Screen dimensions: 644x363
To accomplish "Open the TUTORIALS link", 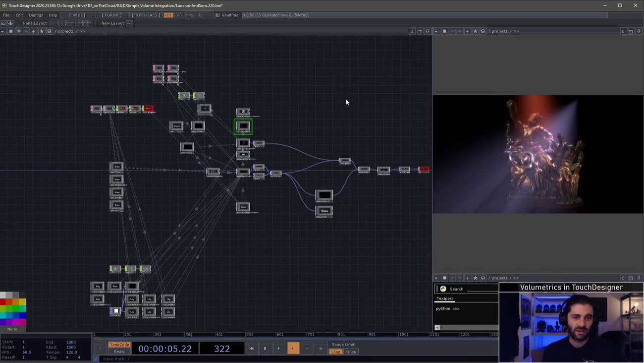I will click(x=146, y=15).
